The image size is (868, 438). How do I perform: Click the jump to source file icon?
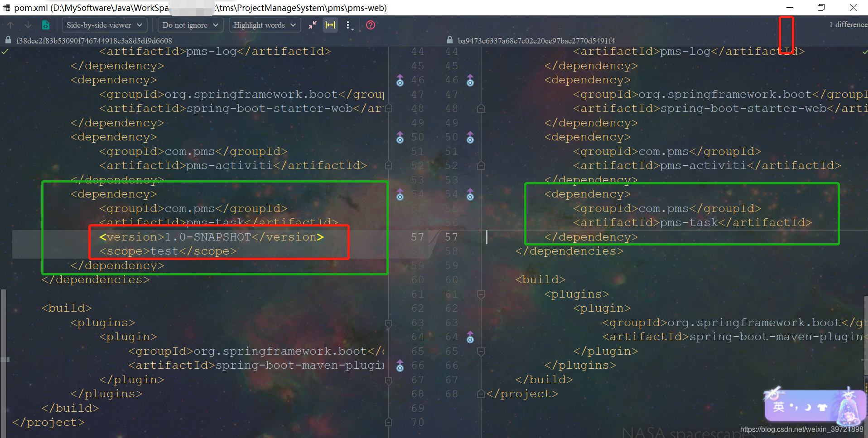tap(46, 25)
